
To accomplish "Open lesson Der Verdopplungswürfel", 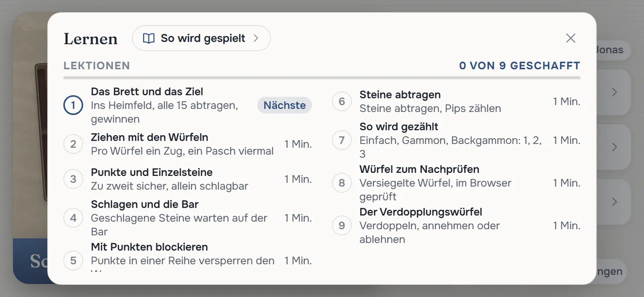I will pyautogui.click(x=456, y=226).
